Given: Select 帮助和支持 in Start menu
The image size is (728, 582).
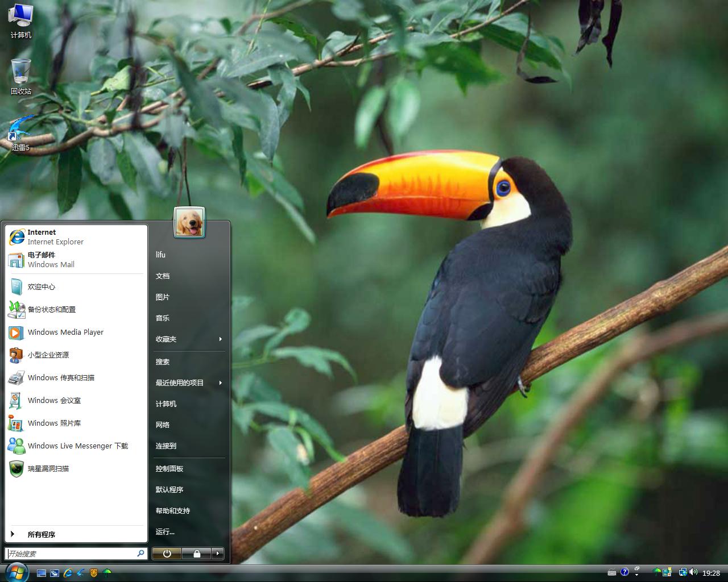Looking at the screenshot, I should tap(173, 511).
